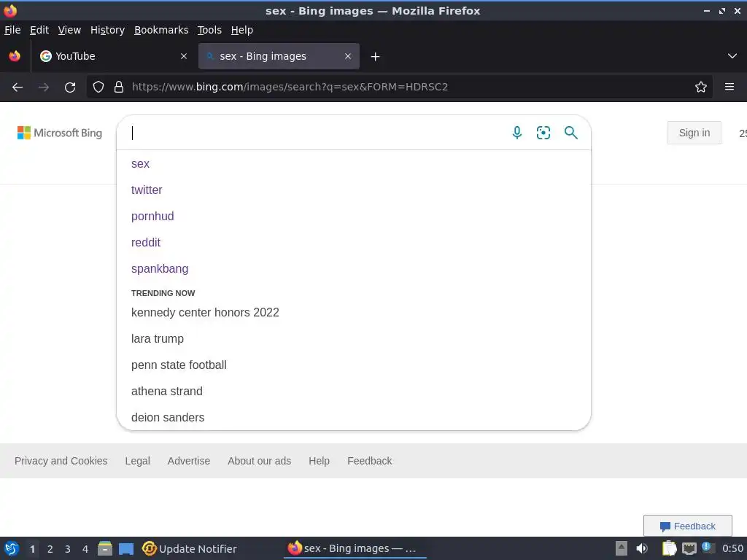Viewport: 747px width, 560px height.
Task: Go back with the back arrow
Action: (18, 87)
